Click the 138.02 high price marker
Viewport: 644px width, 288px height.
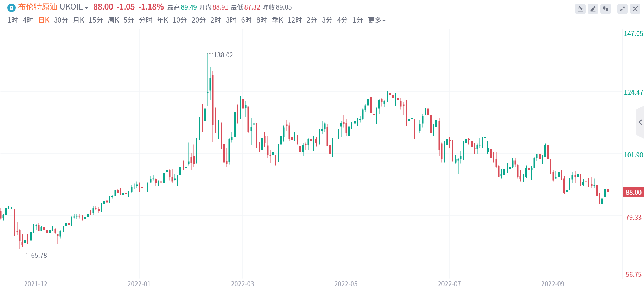pyautogui.click(x=223, y=55)
